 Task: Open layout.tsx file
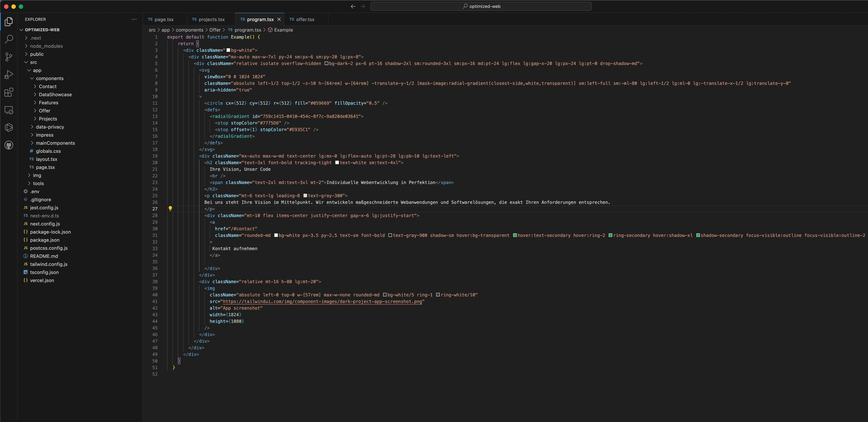tap(80, 159)
